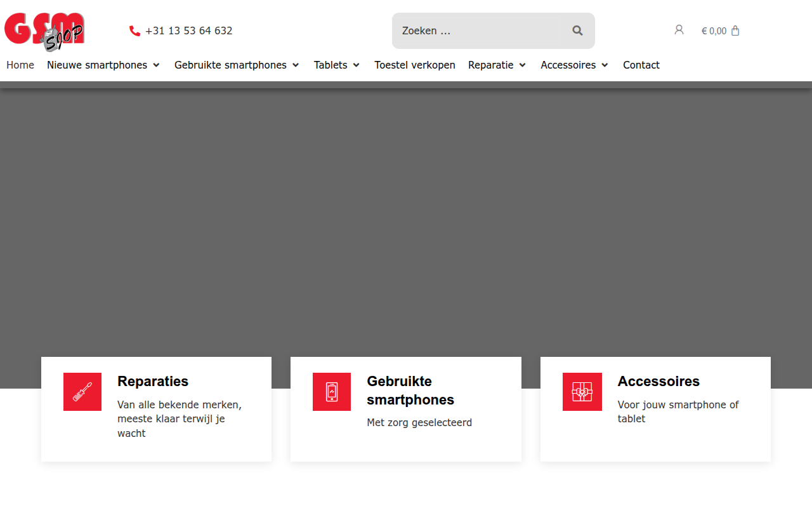
Task: Expand the Gebruikte smartphones menu chevron
Action: pos(296,65)
